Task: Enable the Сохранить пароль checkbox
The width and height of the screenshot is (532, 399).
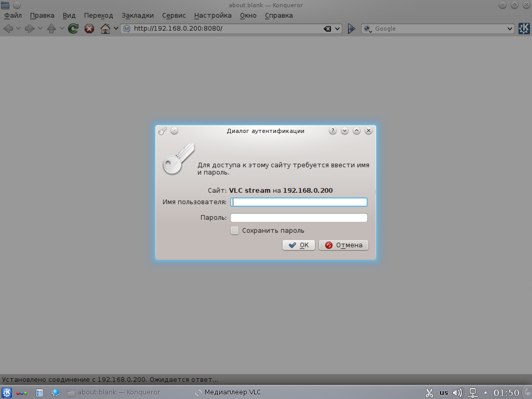Action: (x=234, y=231)
